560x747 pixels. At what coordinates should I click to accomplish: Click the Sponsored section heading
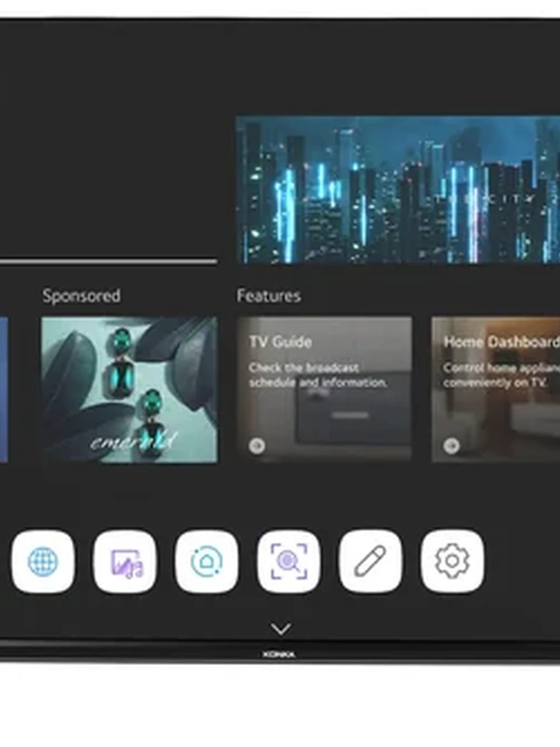[82, 296]
